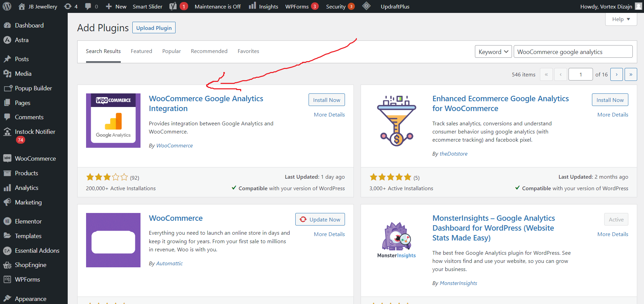Open the pending updates icon showing 4
The width and height of the screenshot is (644, 304).
(71, 6)
